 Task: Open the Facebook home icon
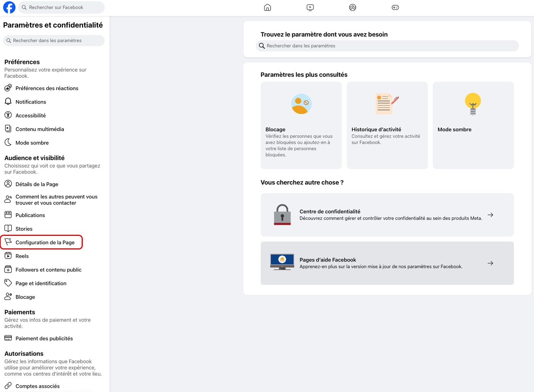(x=267, y=7)
